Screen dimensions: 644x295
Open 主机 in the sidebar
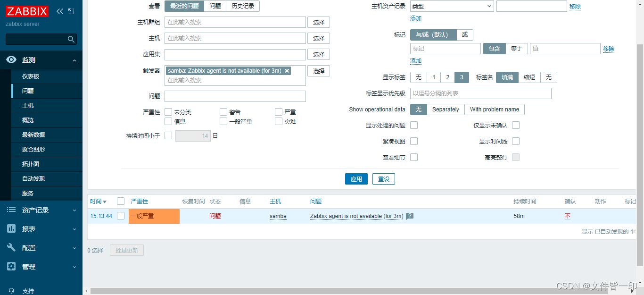pyautogui.click(x=28, y=106)
